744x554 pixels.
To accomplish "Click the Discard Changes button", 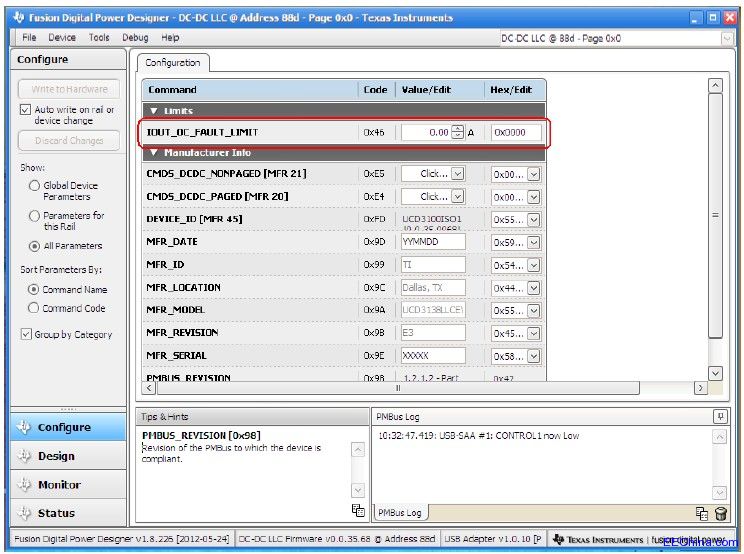I will 69,140.
